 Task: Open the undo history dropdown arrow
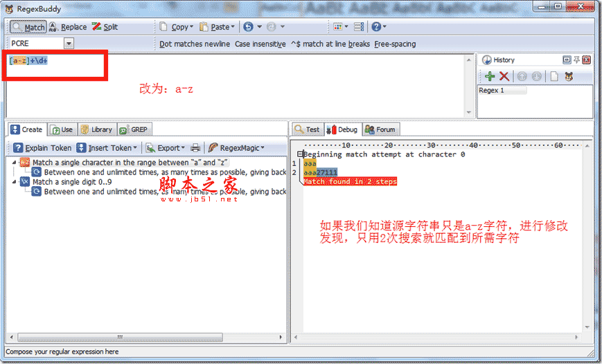coord(260,27)
